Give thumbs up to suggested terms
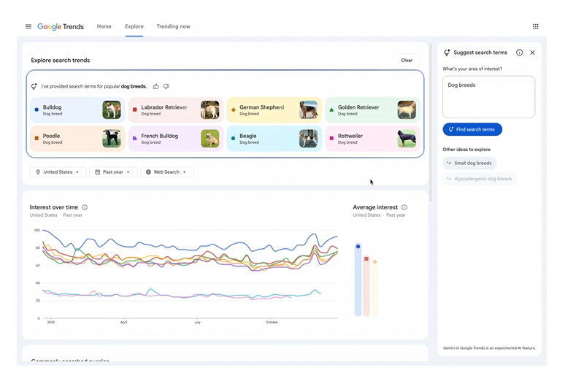Image resolution: width=565 pixels, height=392 pixels. [x=156, y=86]
